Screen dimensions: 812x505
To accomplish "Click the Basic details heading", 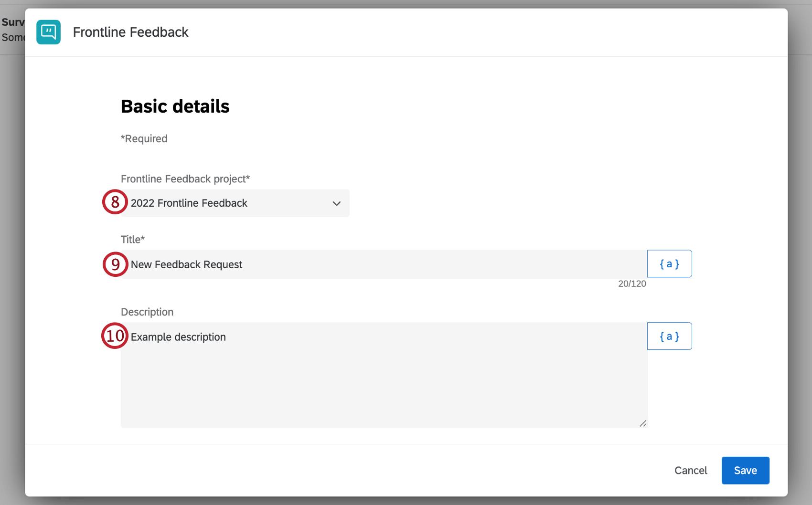I will coord(175,106).
